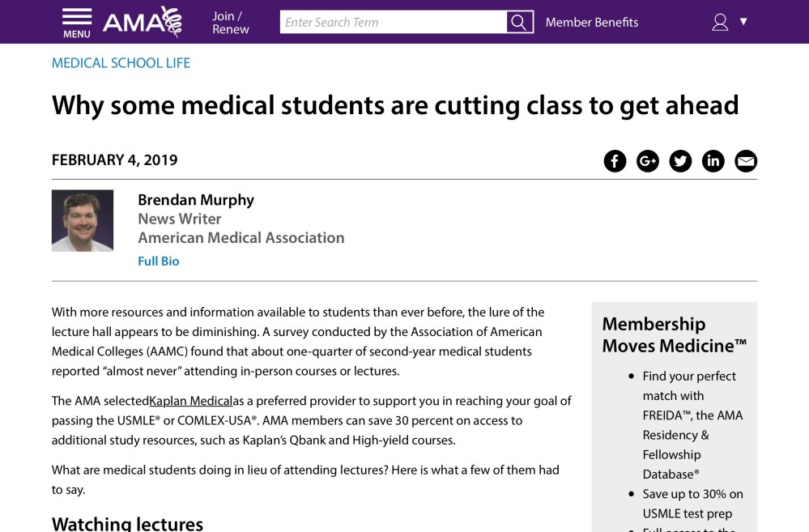Click the article headline about cutting class
The height and width of the screenshot is (532, 809).
(395, 105)
